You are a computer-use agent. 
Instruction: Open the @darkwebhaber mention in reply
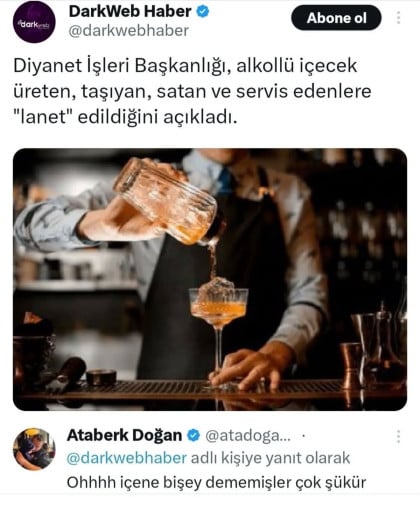pyautogui.click(x=127, y=458)
